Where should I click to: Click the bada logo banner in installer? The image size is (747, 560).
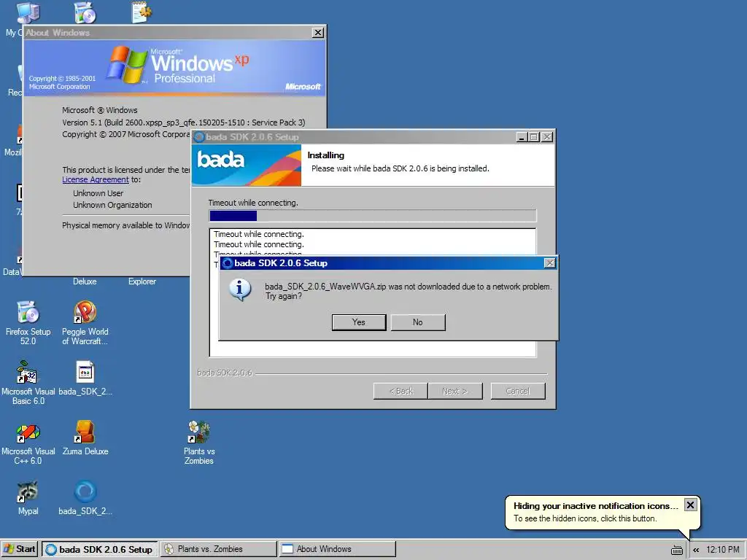(247, 166)
